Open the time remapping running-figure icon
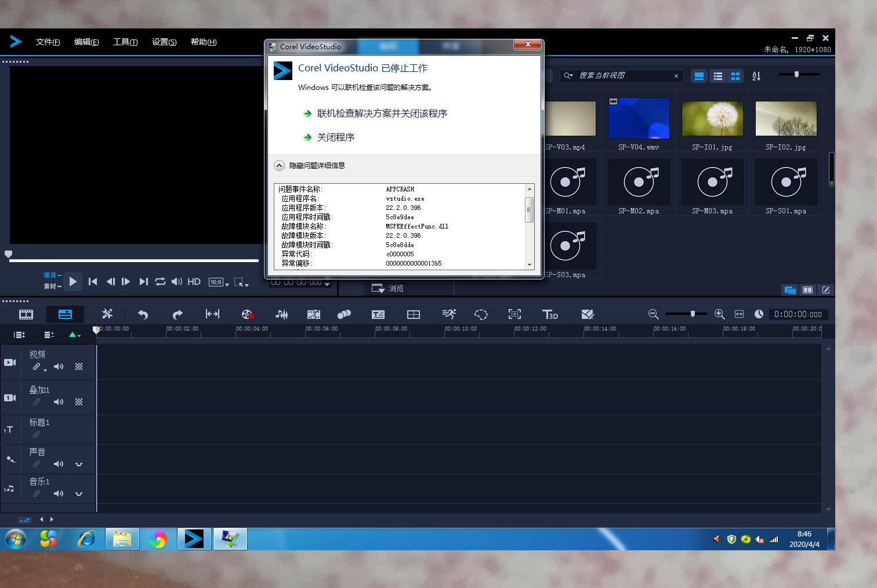The image size is (877, 588). (449, 314)
